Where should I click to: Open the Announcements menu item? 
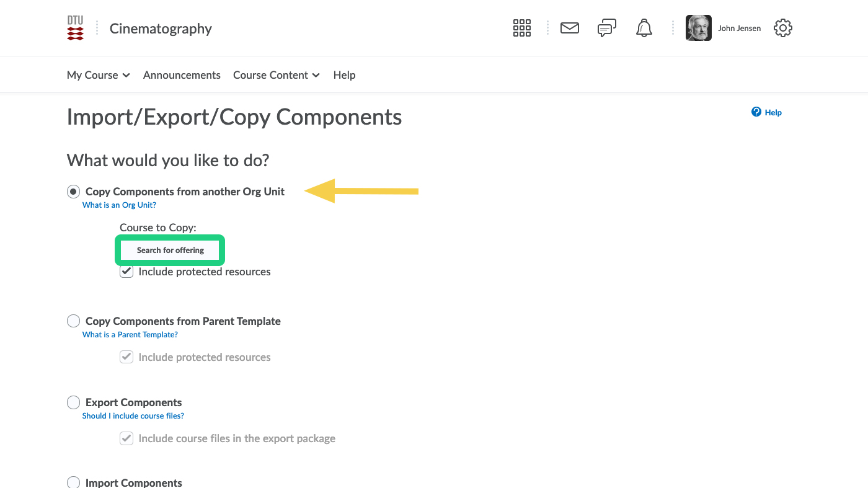coord(182,75)
